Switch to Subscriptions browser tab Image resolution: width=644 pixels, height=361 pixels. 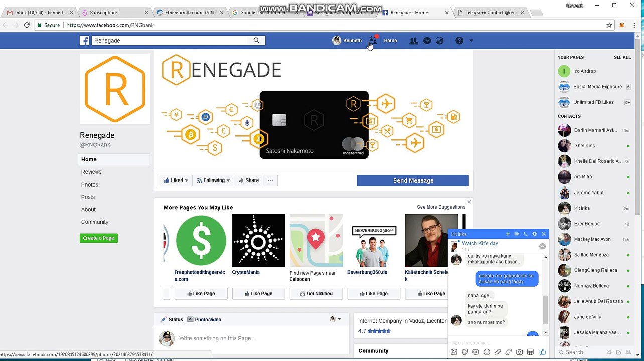point(114,13)
